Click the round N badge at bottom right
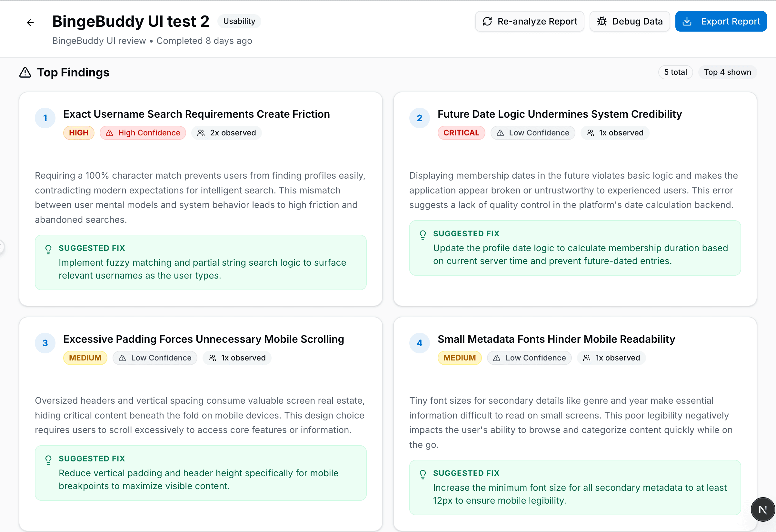The width and height of the screenshot is (776, 532). tap(762, 509)
